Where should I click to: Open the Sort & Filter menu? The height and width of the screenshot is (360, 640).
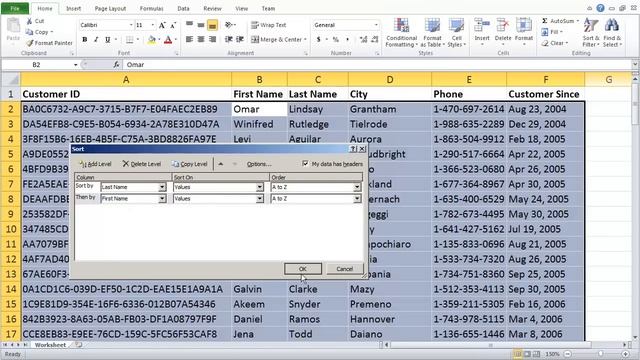coord(591,33)
